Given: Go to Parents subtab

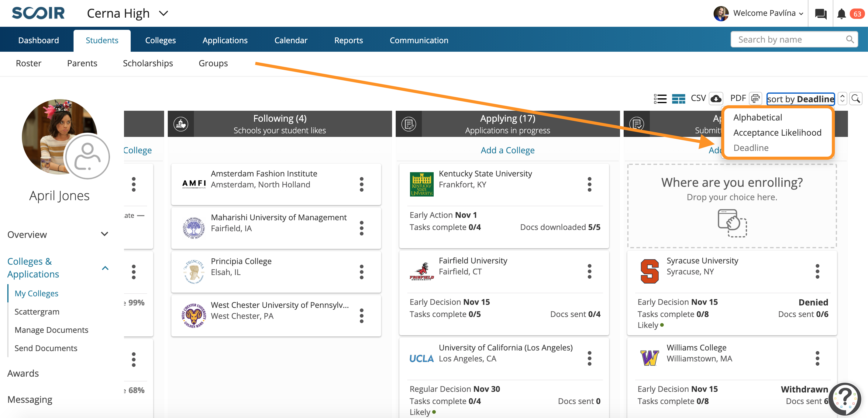Looking at the screenshot, I should pos(82,63).
